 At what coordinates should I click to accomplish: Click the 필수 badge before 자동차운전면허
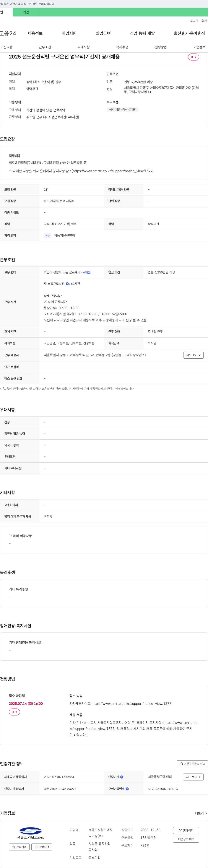pos(47,236)
